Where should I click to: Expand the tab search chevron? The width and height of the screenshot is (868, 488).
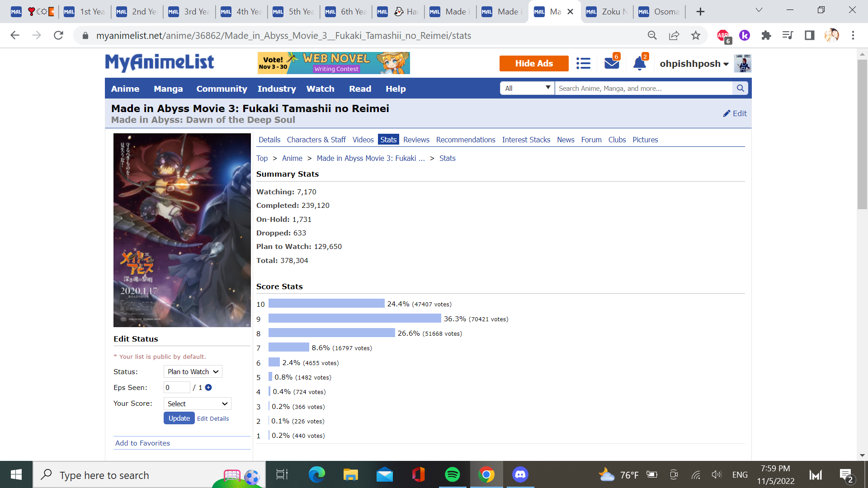pyautogui.click(x=759, y=10)
